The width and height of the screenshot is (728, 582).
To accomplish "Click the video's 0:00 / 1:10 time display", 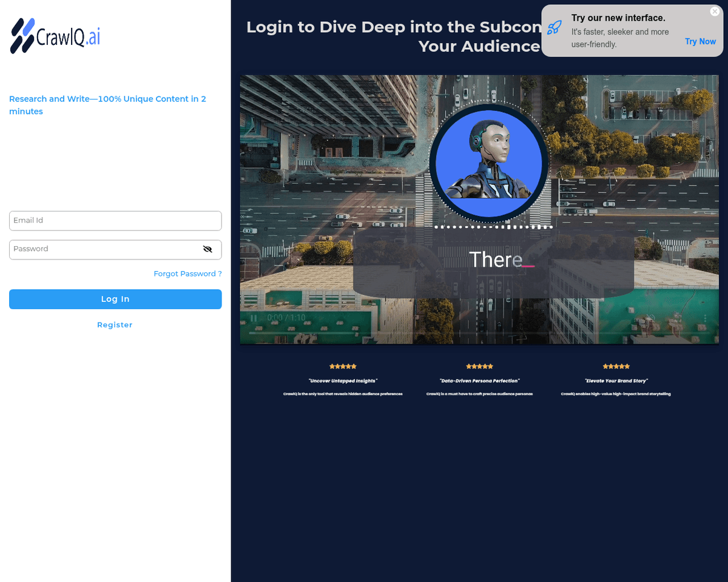I will click(286, 318).
